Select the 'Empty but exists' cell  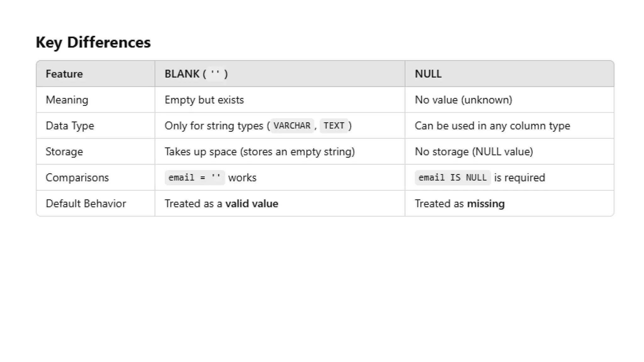[204, 100]
